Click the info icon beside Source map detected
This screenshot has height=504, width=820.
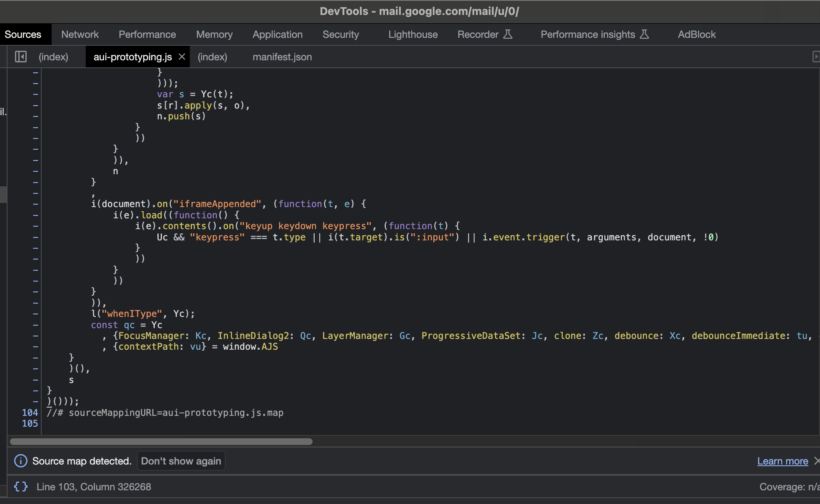click(21, 461)
